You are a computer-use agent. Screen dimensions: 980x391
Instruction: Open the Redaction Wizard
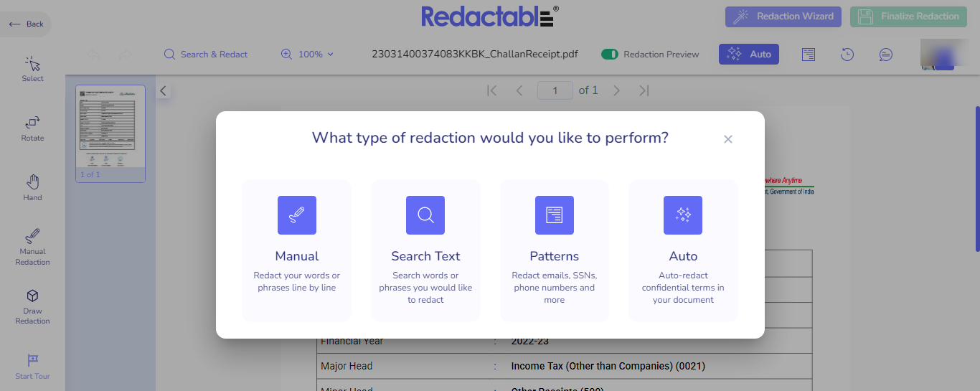784,17
